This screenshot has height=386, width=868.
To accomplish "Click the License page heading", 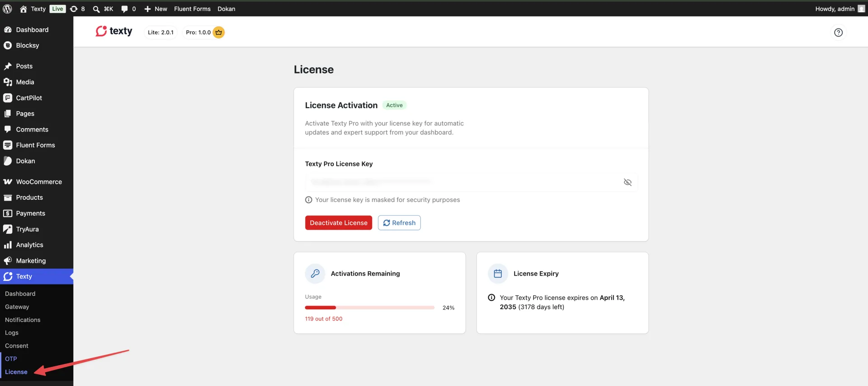I will pos(314,70).
